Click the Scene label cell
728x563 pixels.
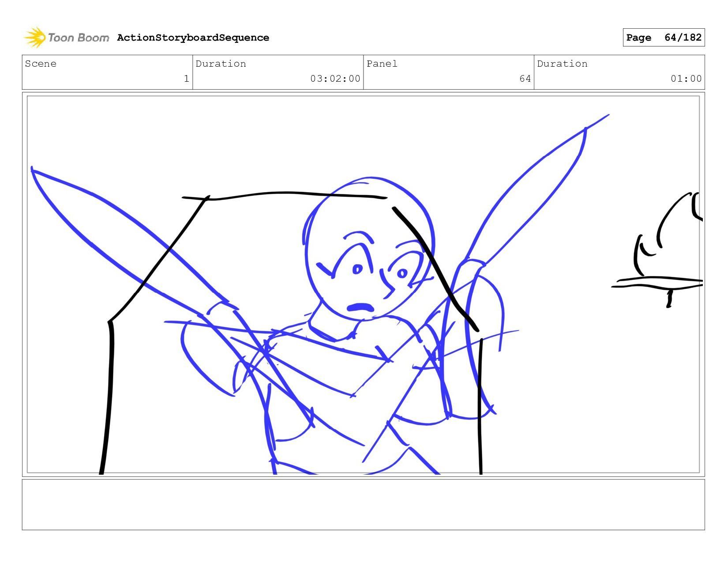107,72
